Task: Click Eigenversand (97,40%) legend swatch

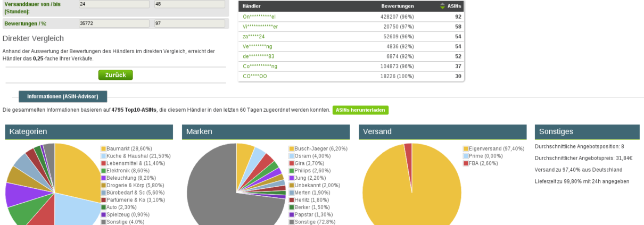Action: 466,148
